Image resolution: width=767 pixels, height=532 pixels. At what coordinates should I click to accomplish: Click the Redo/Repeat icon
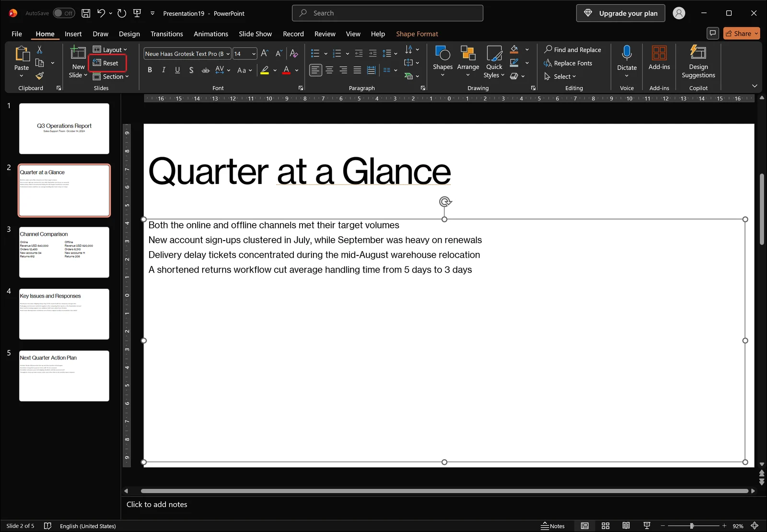tap(122, 13)
